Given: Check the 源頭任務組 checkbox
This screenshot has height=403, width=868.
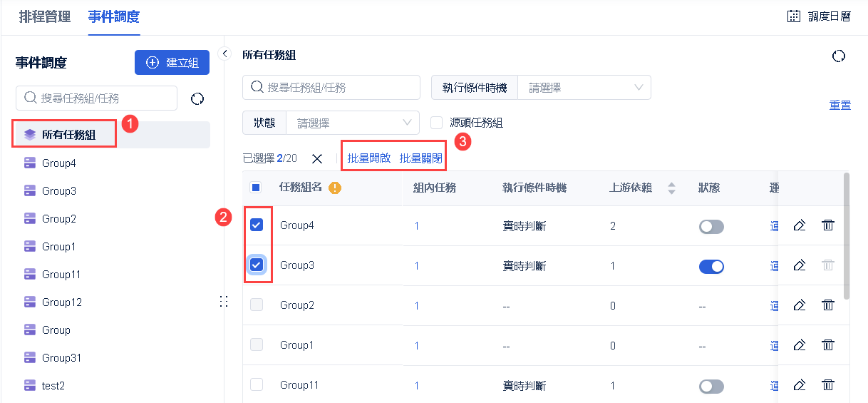Looking at the screenshot, I should [437, 123].
